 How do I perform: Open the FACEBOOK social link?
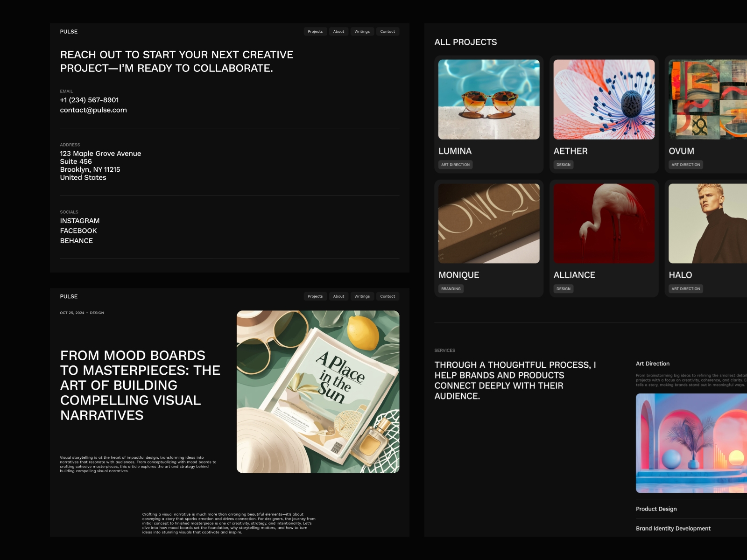pos(78,231)
